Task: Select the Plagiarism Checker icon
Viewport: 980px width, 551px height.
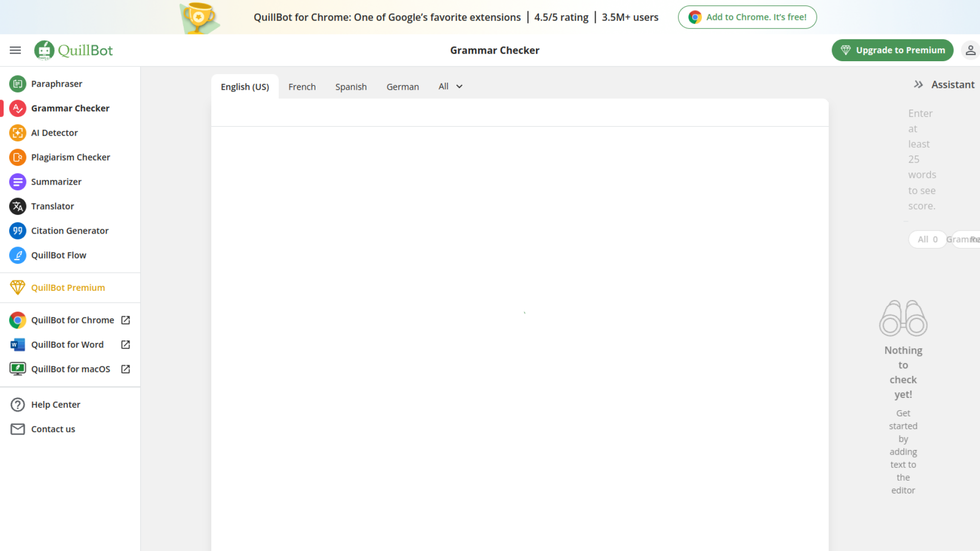Action: [17, 157]
